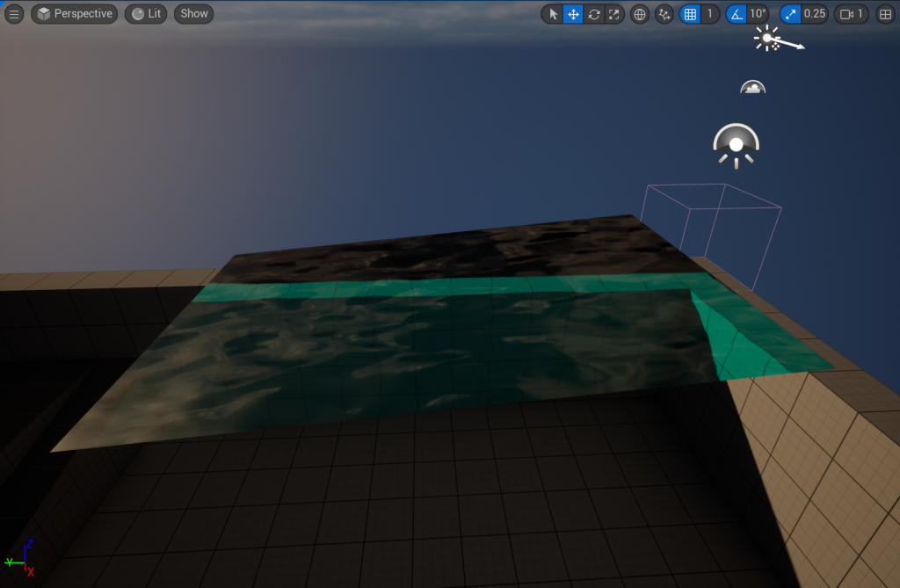Open the 10° rotation snap dropdown
900x588 pixels.
(x=758, y=14)
